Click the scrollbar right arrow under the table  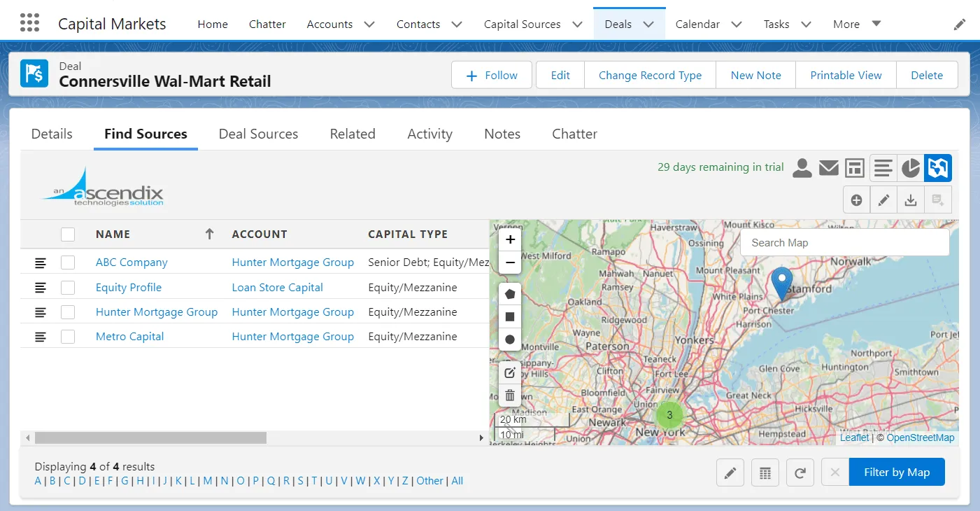[481, 437]
